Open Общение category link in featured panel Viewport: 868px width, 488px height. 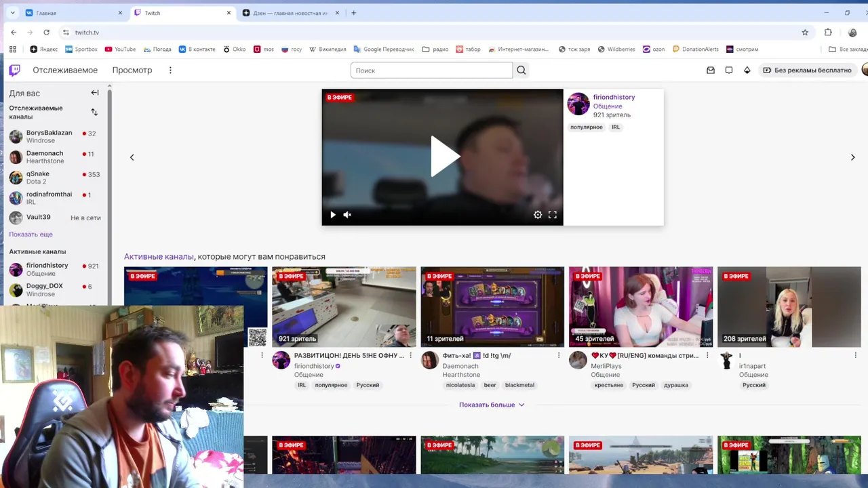[x=608, y=106]
